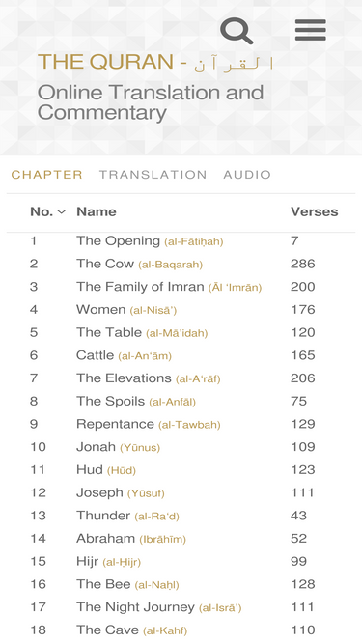
Task: Select the CHAPTER tab
Action: click(46, 175)
